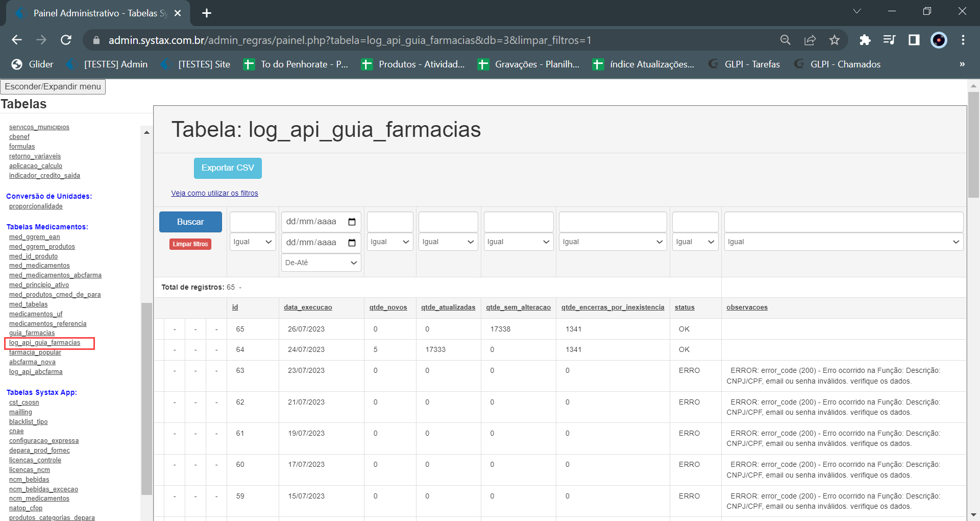This screenshot has height=521, width=980.
Task: Sort table by the observacoes column header
Action: pyautogui.click(x=747, y=307)
